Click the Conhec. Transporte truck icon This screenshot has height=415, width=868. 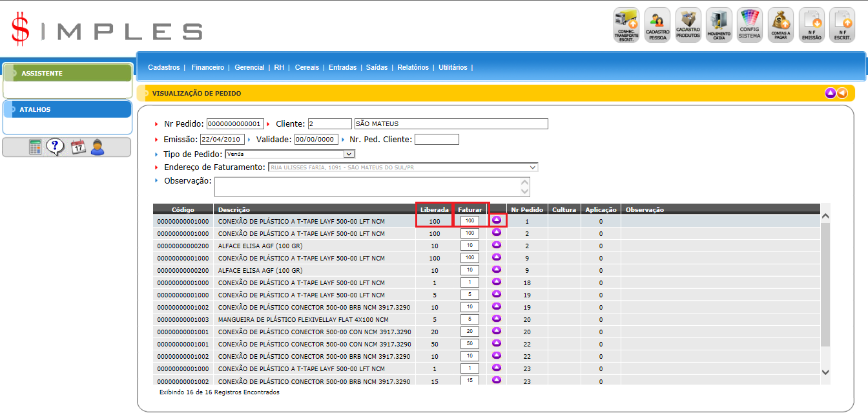(626, 25)
